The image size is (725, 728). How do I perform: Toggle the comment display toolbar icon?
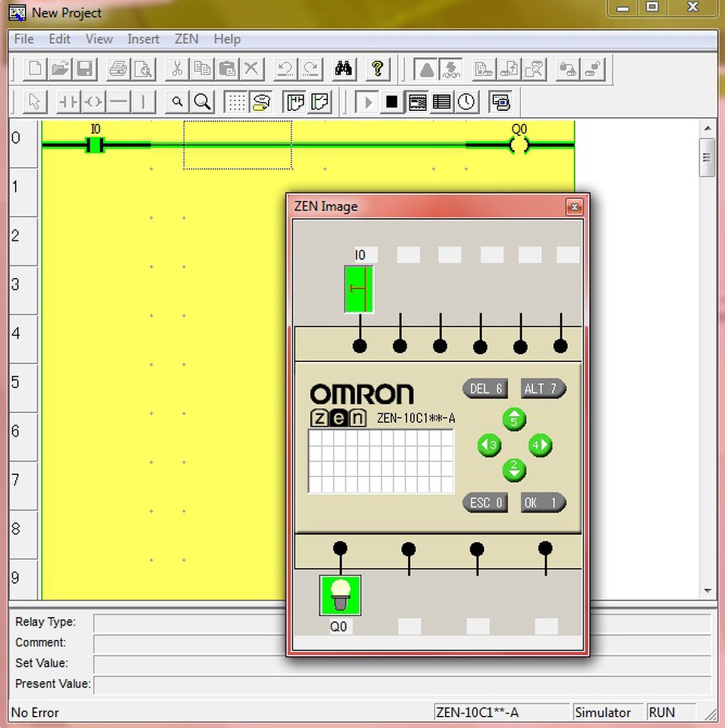tap(261, 102)
